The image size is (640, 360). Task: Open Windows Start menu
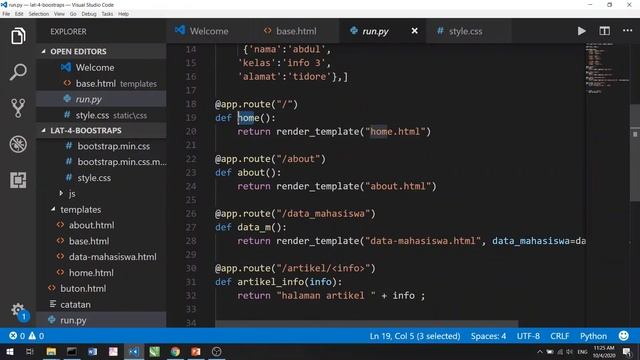click(x=9, y=351)
